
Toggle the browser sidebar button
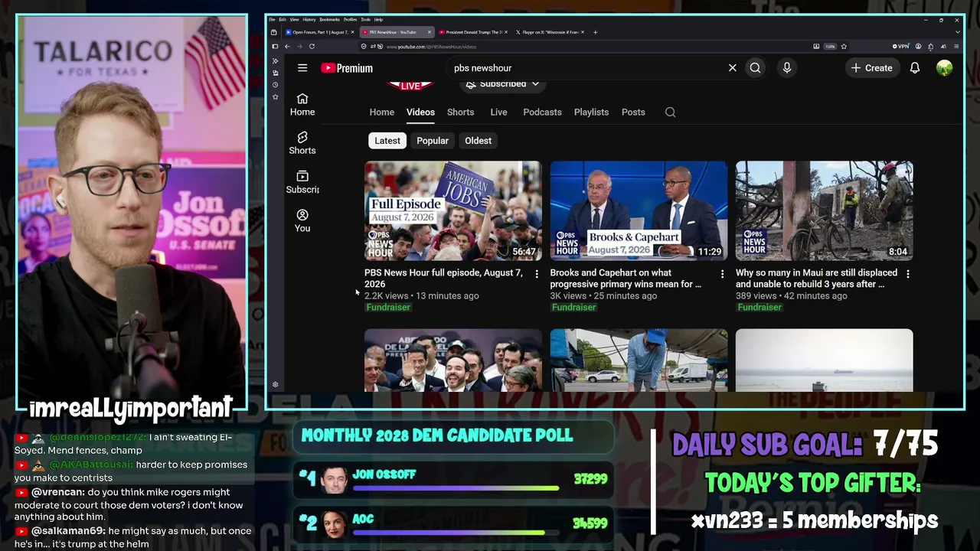click(x=275, y=47)
